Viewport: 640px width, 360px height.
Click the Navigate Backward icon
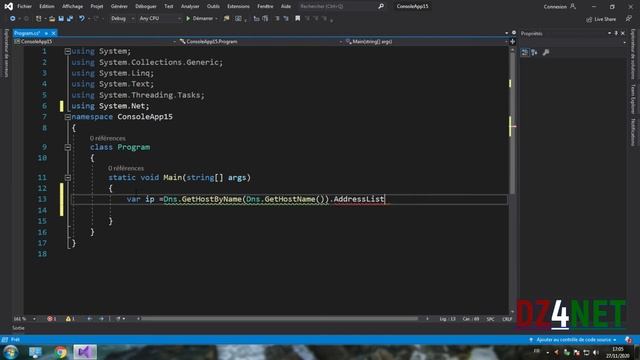(x=12, y=19)
